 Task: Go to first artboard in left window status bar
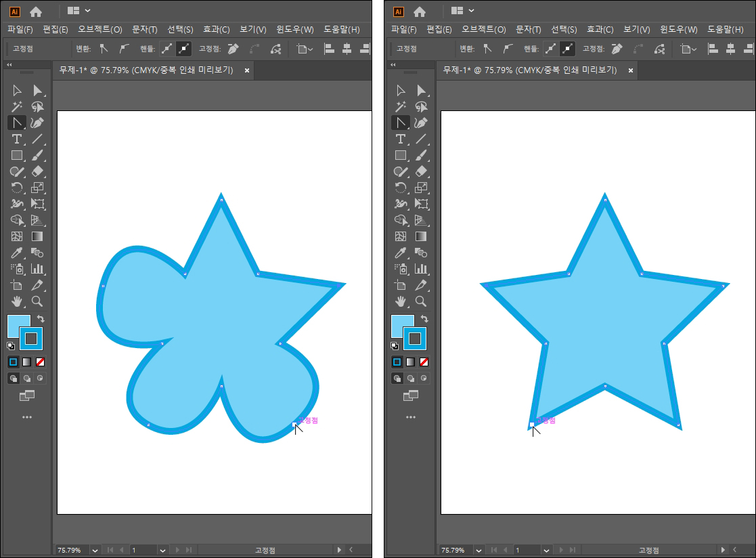(x=110, y=551)
